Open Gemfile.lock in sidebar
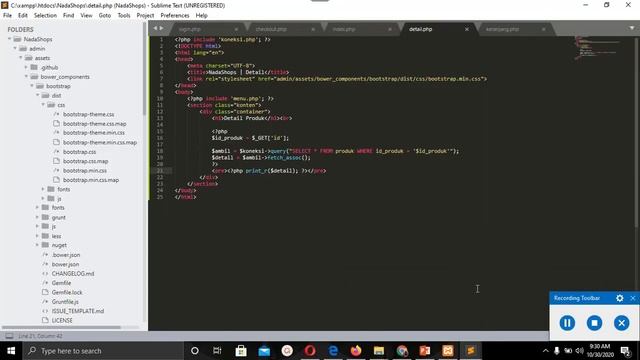640x360 pixels. 67,292
